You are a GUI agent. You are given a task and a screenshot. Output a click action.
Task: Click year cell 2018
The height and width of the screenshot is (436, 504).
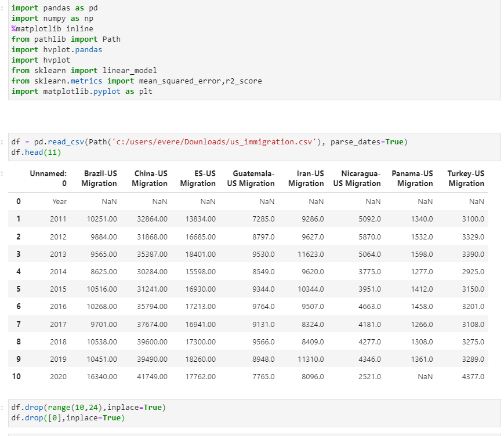click(58, 341)
